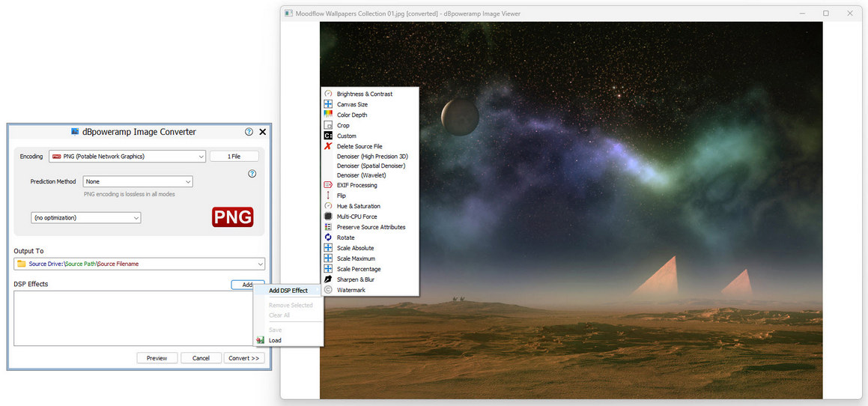Close the Image Converter dialog

[x=262, y=132]
